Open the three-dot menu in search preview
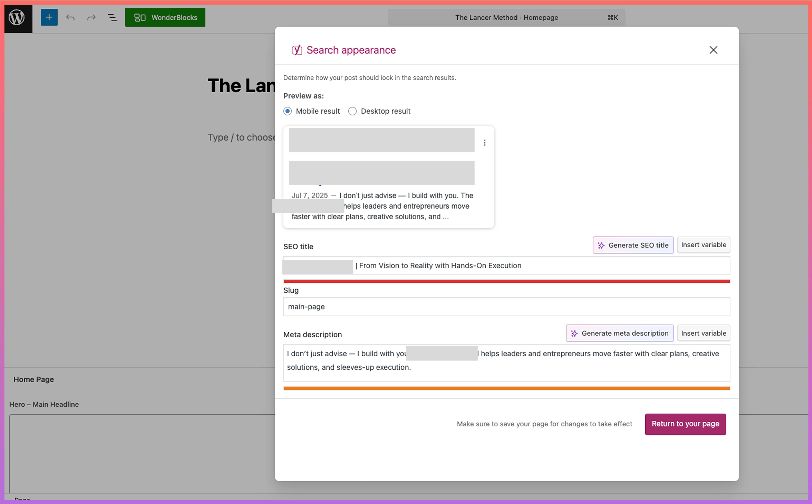812x504 pixels. click(x=484, y=143)
